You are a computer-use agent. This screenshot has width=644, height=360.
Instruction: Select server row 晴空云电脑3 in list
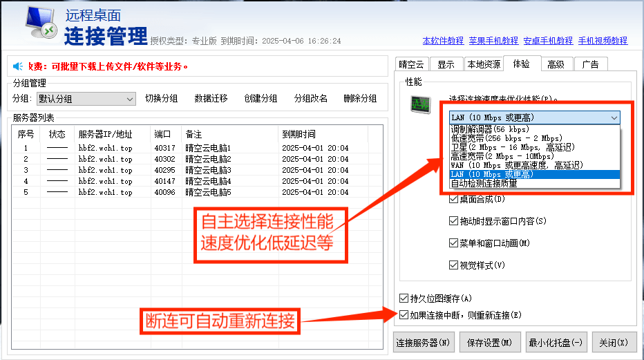click(x=207, y=170)
